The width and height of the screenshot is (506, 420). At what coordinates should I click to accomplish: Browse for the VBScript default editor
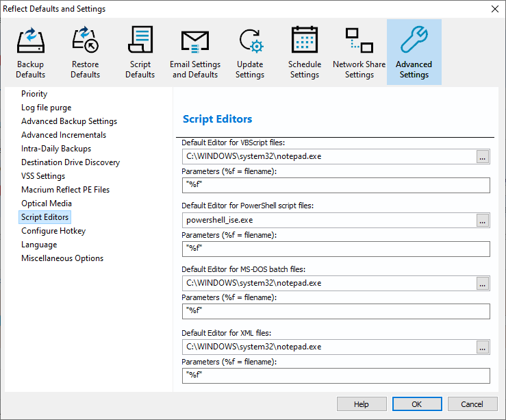tap(483, 157)
